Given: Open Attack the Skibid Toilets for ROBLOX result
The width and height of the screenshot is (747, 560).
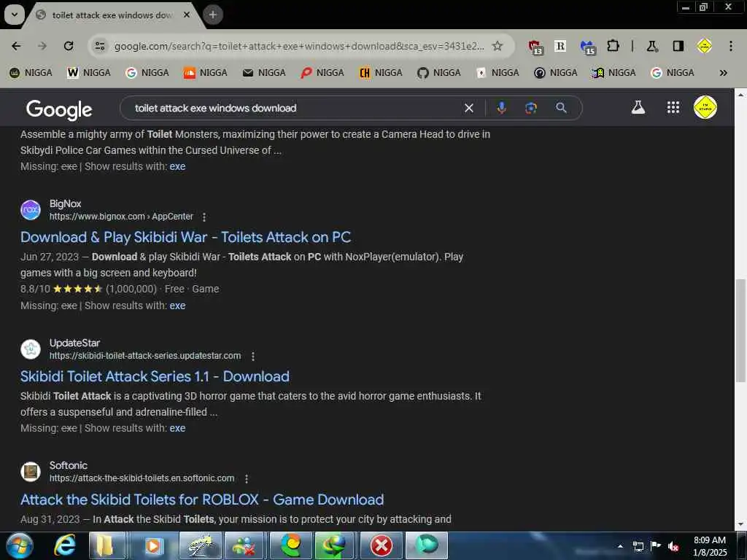Looking at the screenshot, I should coord(202,499).
